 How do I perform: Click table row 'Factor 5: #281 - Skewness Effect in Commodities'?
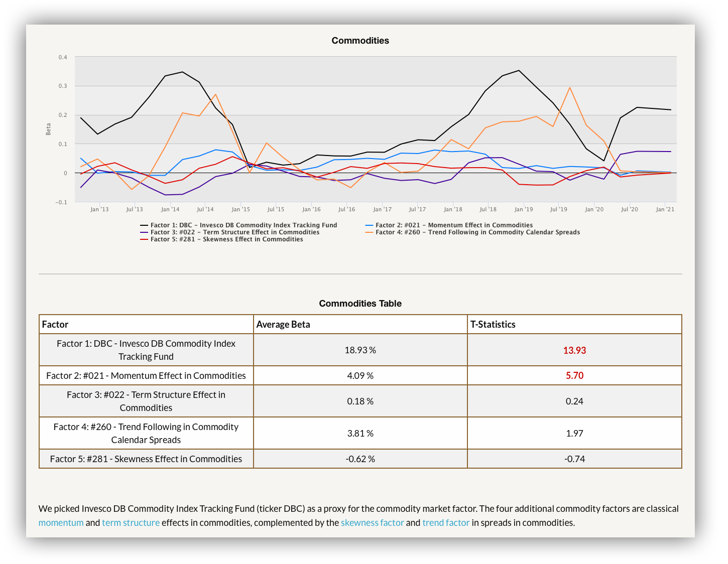click(360, 459)
